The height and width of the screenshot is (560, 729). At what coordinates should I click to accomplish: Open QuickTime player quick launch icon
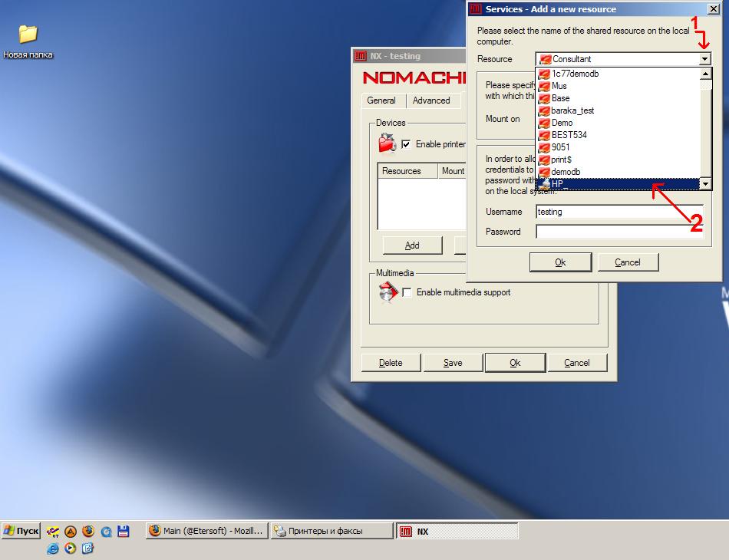click(x=106, y=531)
